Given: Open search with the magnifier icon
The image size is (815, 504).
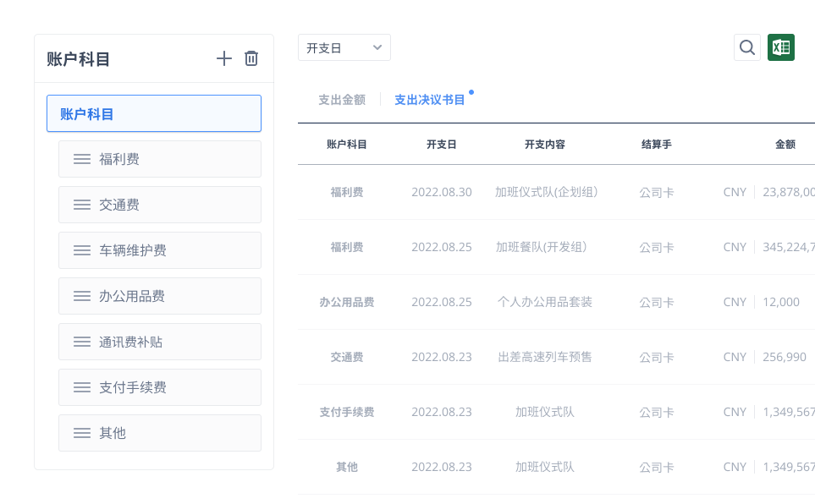Looking at the screenshot, I should point(746,47).
